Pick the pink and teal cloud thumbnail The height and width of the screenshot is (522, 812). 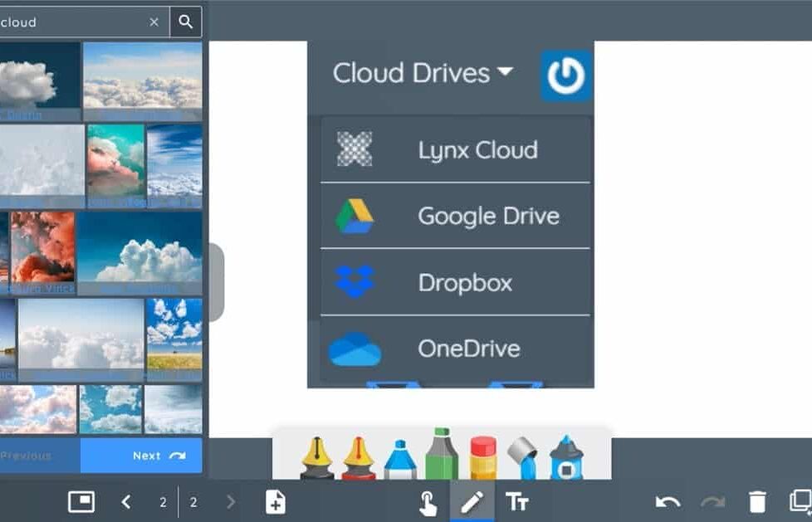click(115, 166)
